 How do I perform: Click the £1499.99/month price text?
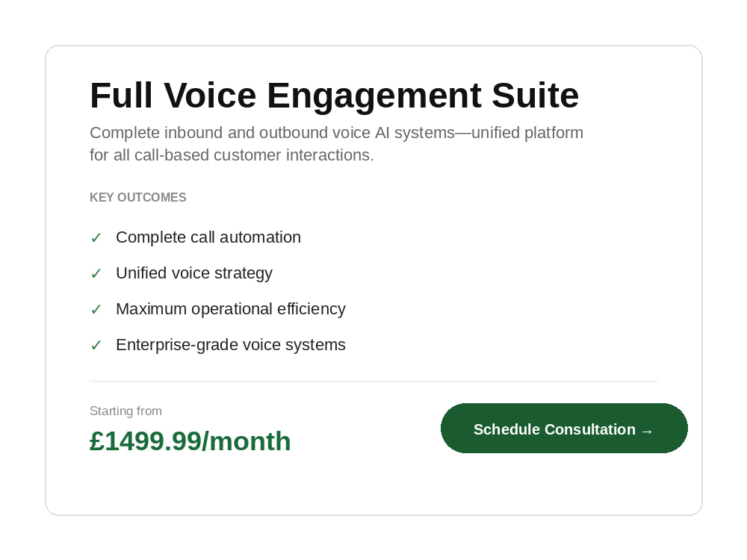click(x=190, y=441)
